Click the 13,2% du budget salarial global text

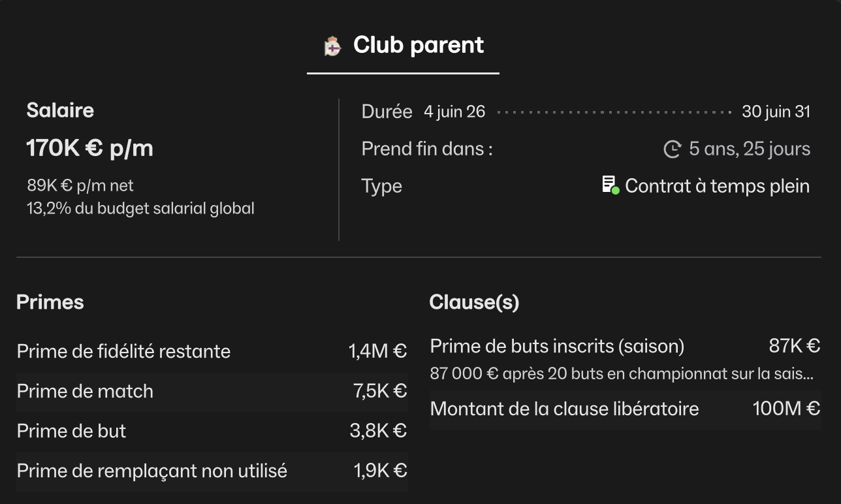click(140, 209)
